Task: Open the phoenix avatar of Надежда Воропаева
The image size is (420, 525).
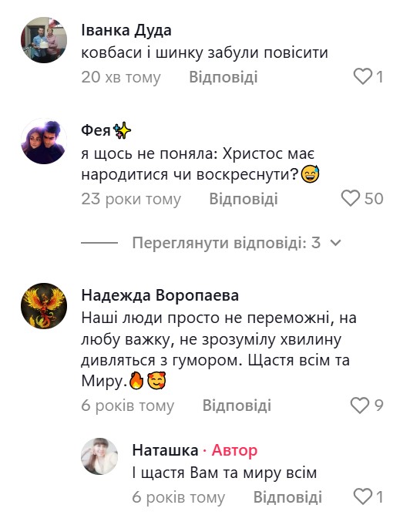Action: click(x=44, y=306)
